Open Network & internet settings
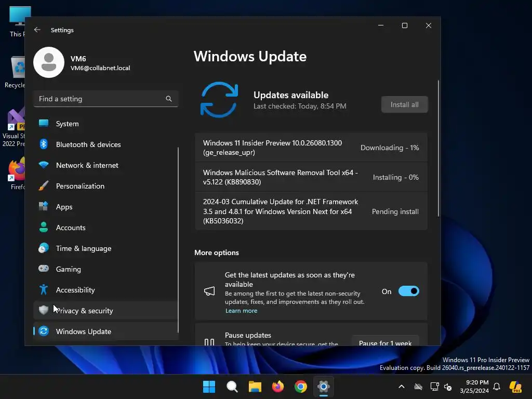532x399 pixels. click(105, 165)
